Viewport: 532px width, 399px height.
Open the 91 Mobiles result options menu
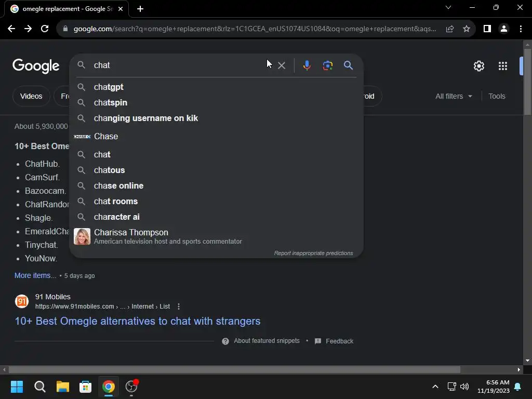[x=179, y=307]
